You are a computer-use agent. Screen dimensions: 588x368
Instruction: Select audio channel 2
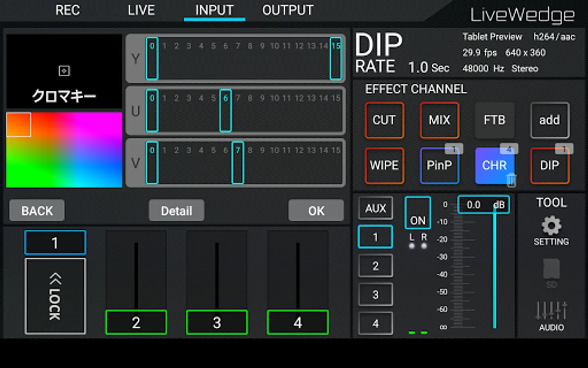click(376, 266)
